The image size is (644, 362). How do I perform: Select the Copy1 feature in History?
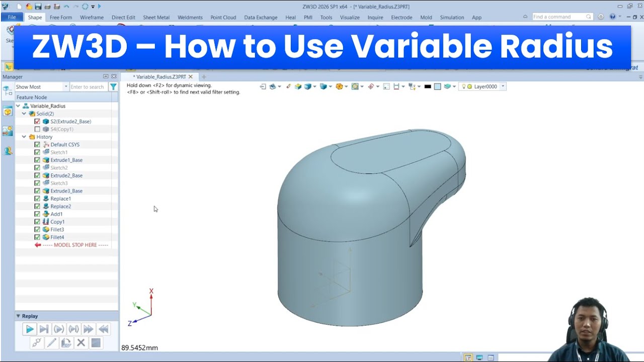pyautogui.click(x=57, y=222)
